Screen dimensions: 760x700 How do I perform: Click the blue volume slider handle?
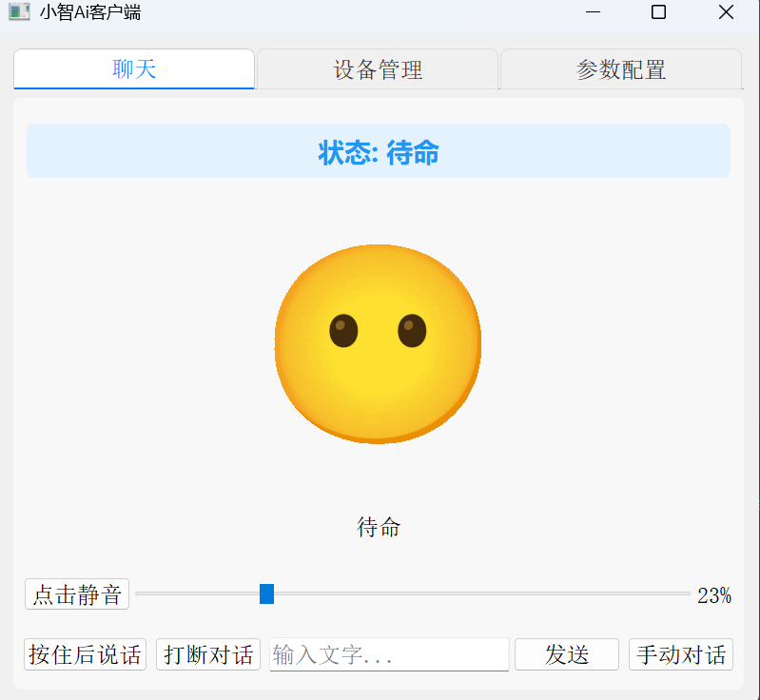pos(267,594)
